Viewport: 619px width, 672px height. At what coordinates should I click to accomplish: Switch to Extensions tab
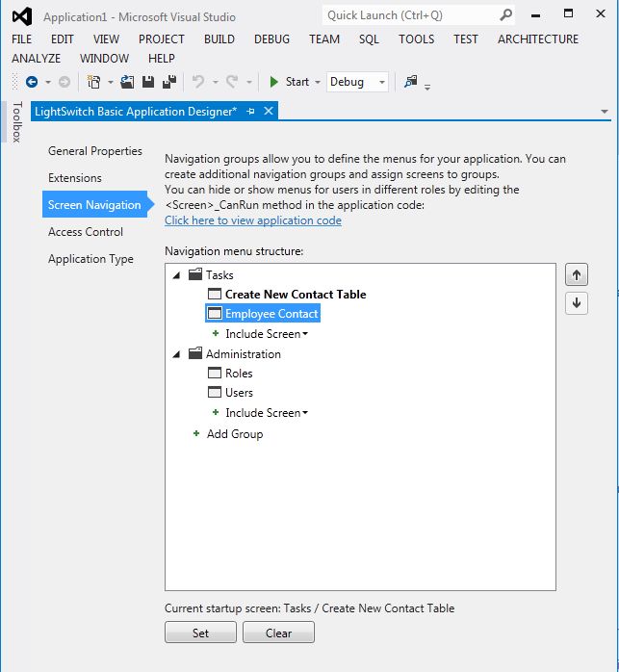pos(74,178)
